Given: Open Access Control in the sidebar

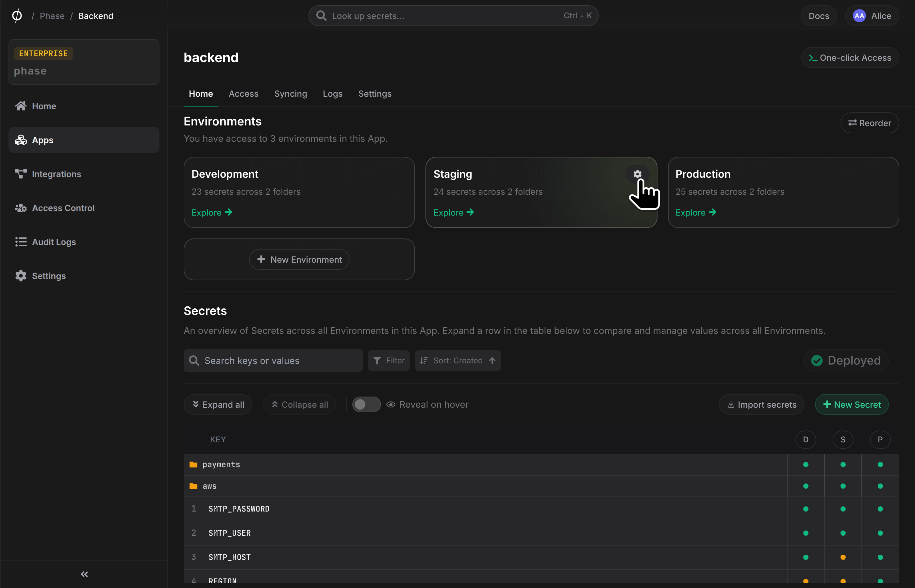Looking at the screenshot, I should [84, 208].
